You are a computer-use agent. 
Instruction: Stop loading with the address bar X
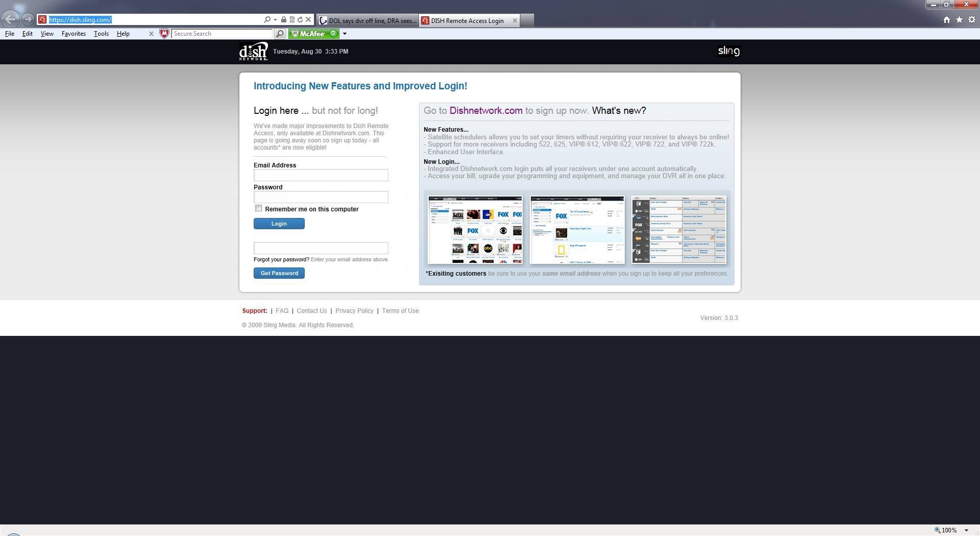pos(308,20)
